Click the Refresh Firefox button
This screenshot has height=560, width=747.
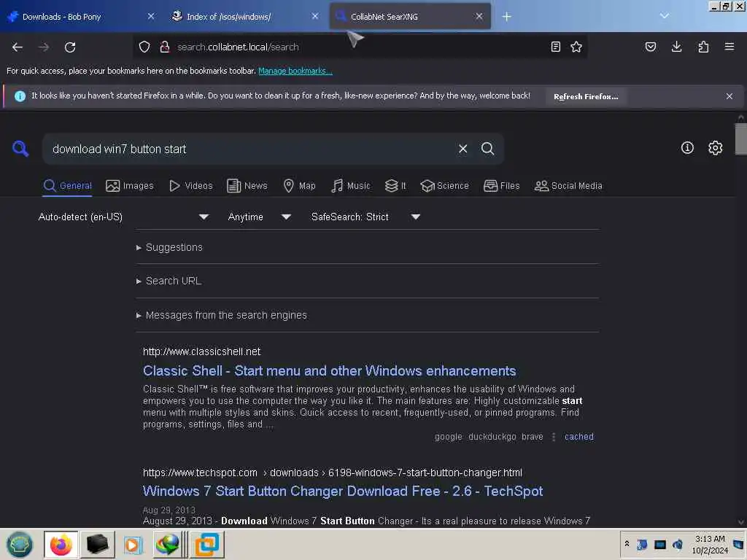[x=586, y=96]
